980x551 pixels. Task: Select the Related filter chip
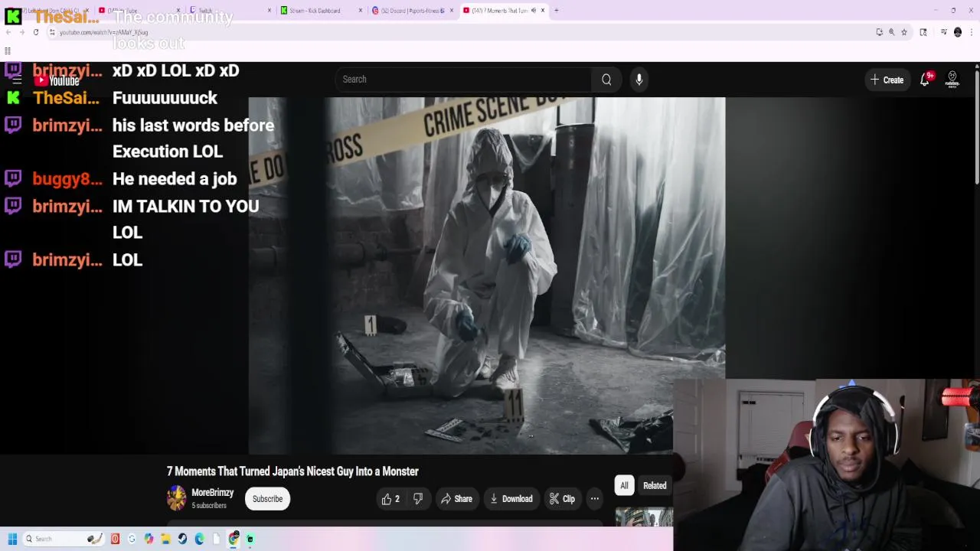(655, 485)
